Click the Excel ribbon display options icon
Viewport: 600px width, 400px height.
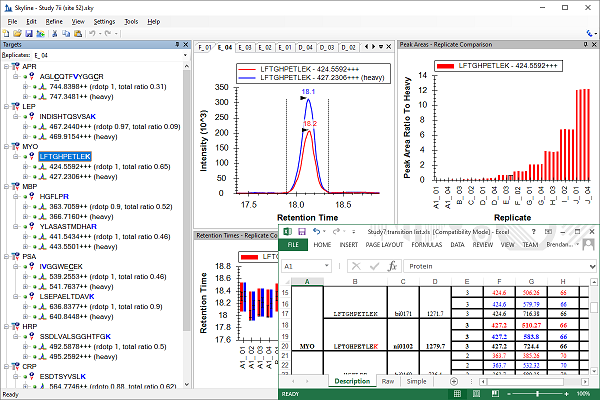(x=548, y=232)
